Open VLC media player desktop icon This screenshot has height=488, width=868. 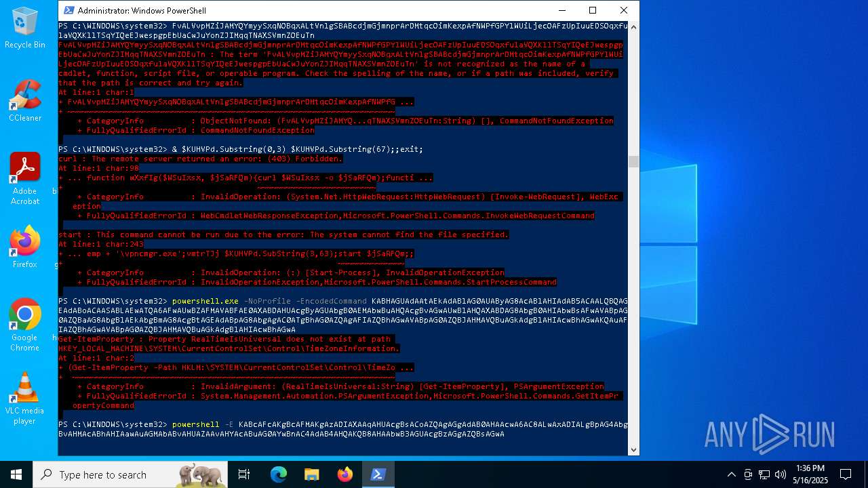[x=25, y=399]
